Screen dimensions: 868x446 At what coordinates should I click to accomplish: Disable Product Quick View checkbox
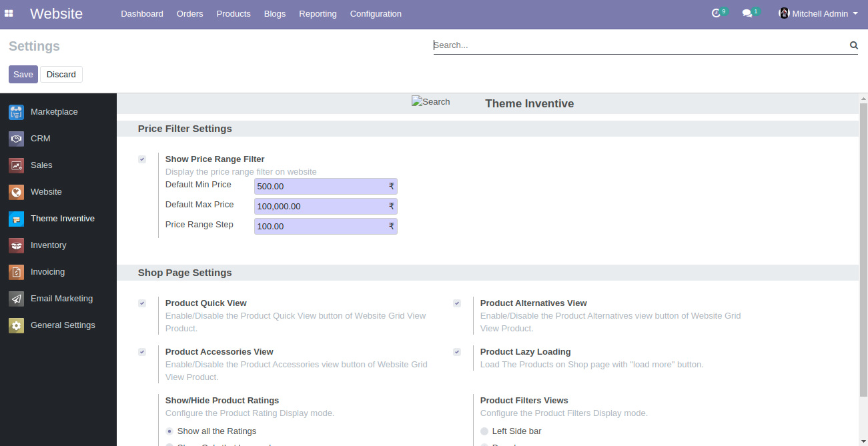click(142, 303)
